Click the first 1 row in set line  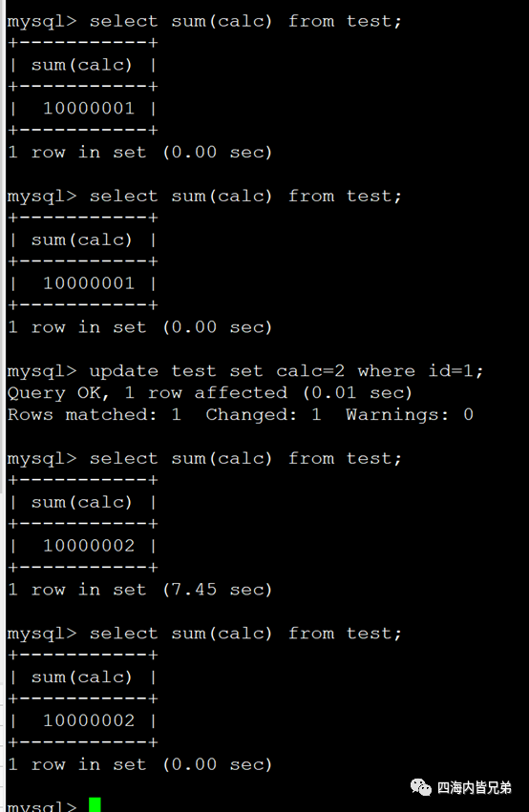click(139, 153)
